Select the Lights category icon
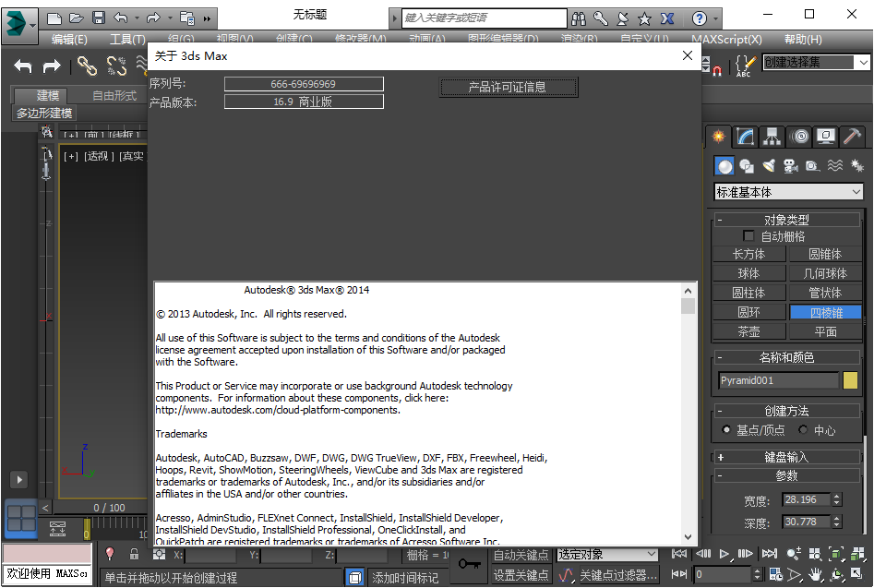The image size is (874, 588). [x=769, y=166]
